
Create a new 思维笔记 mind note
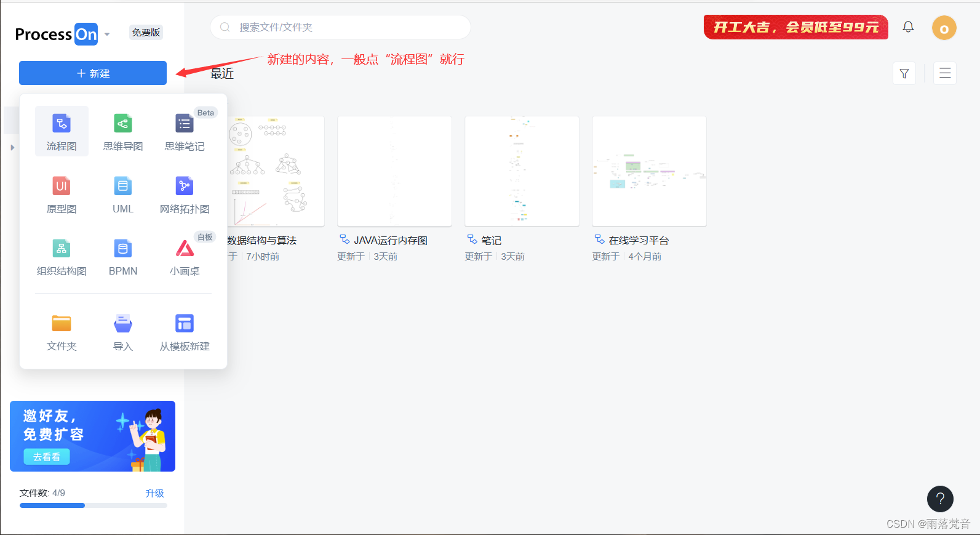185,131
